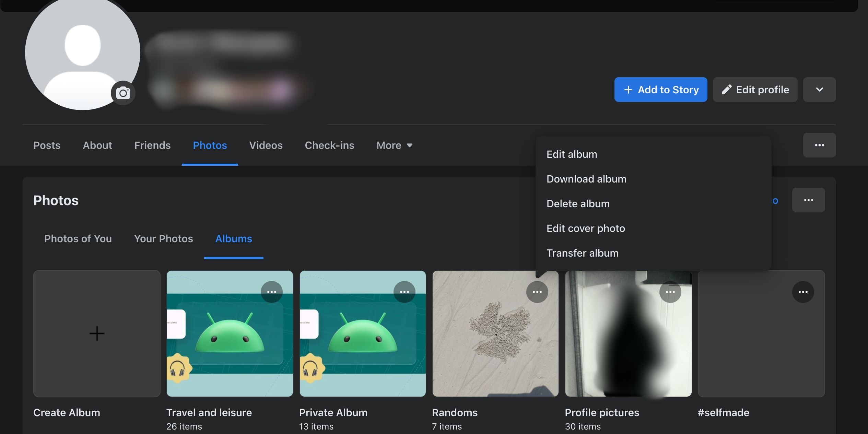Viewport: 868px width, 434px height.
Task: Expand the More tabs dropdown
Action: (x=394, y=145)
